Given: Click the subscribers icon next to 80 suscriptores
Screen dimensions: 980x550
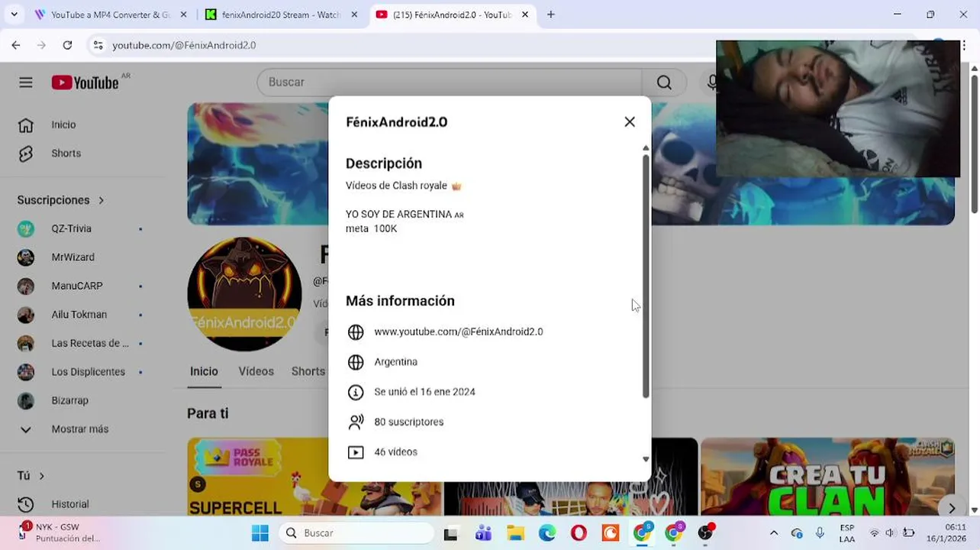Looking at the screenshot, I should click(356, 422).
